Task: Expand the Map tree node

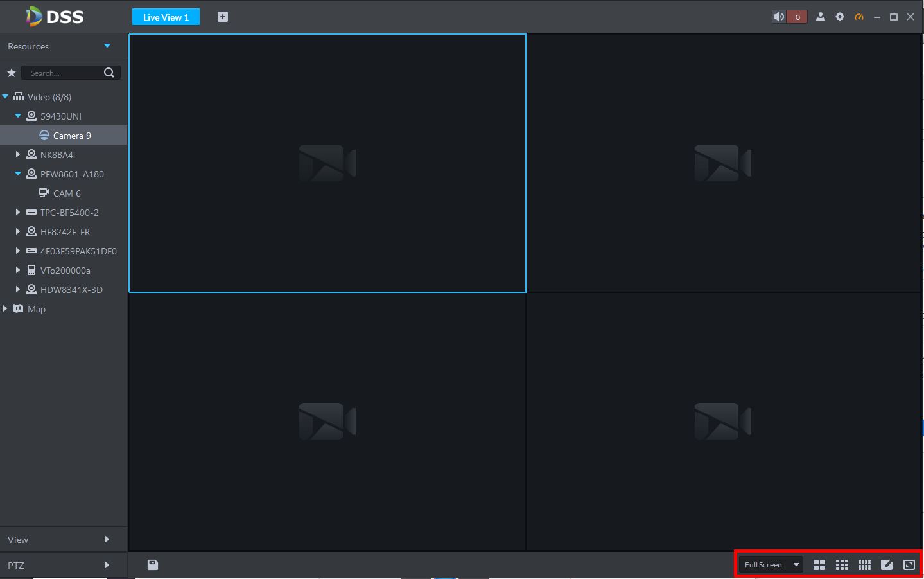Action: tap(5, 308)
